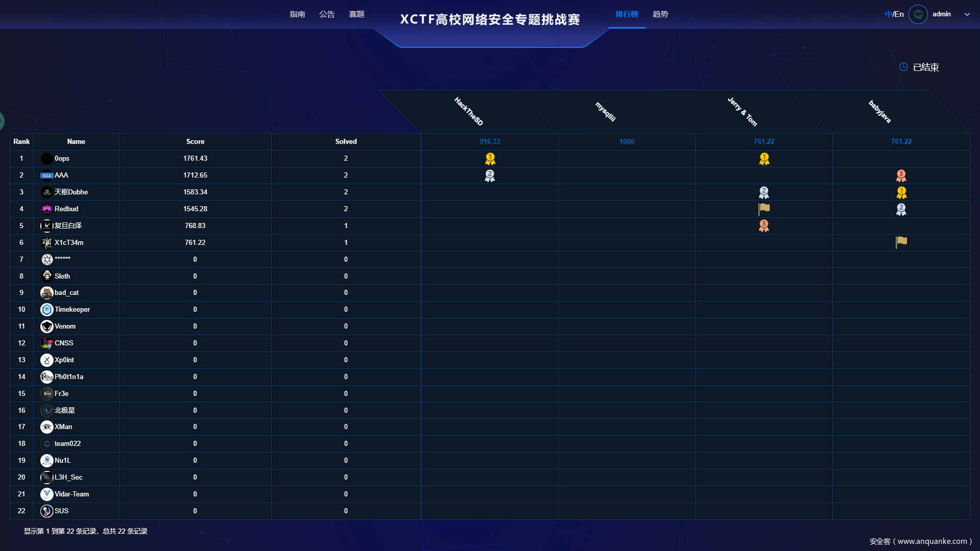
Task: Click 复旦白泽 bronze medal under Jerry & Tom
Action: point(764,226)
